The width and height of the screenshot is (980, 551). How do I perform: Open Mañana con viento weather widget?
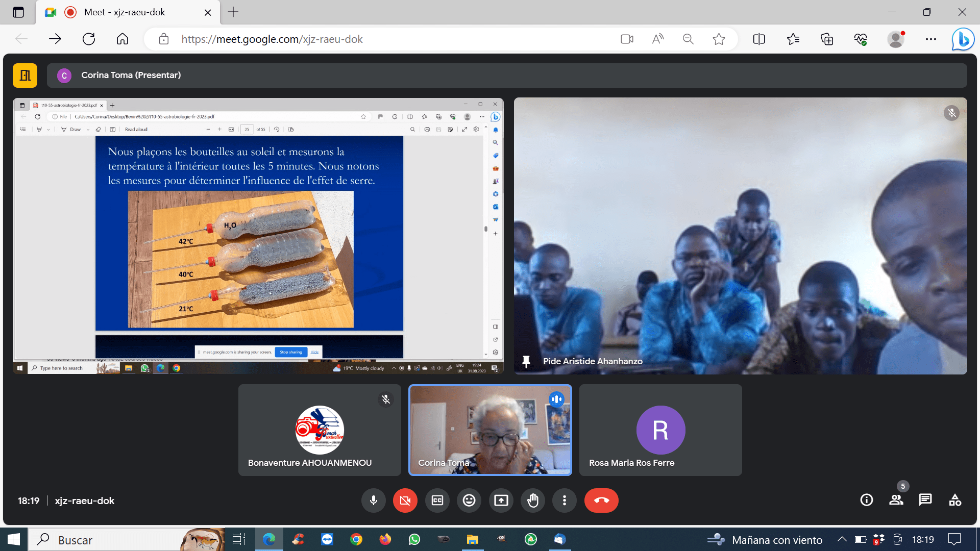(x=765, y=540)
